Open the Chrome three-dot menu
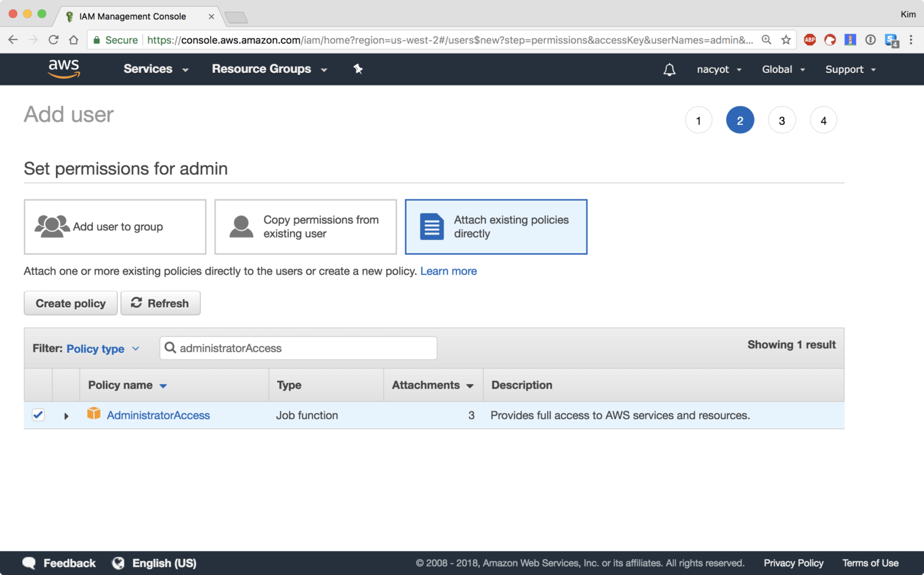 coord(911,40)
